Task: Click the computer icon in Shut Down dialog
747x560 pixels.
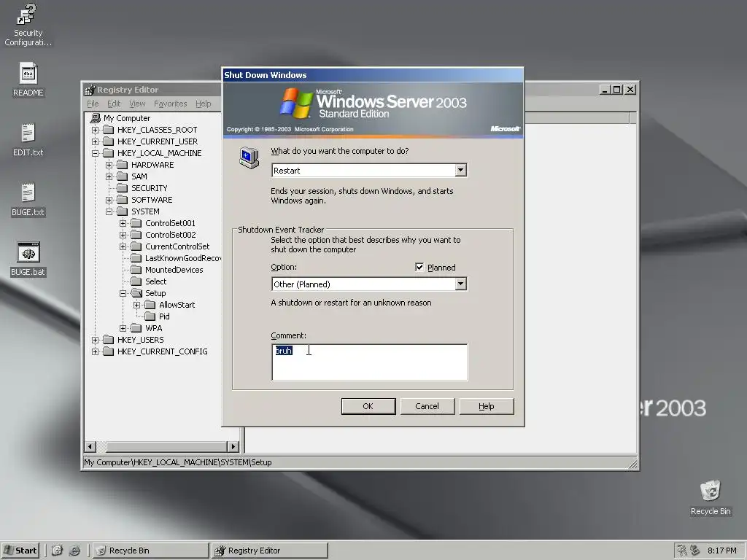Action: [249, 158]
